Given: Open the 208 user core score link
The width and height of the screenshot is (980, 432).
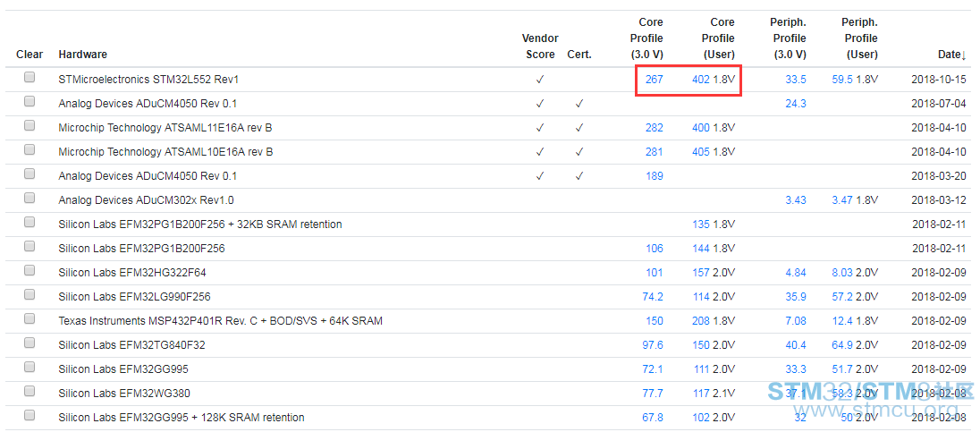Looking at the screenshot, I should pyautogui.click(x=701, y=321).
